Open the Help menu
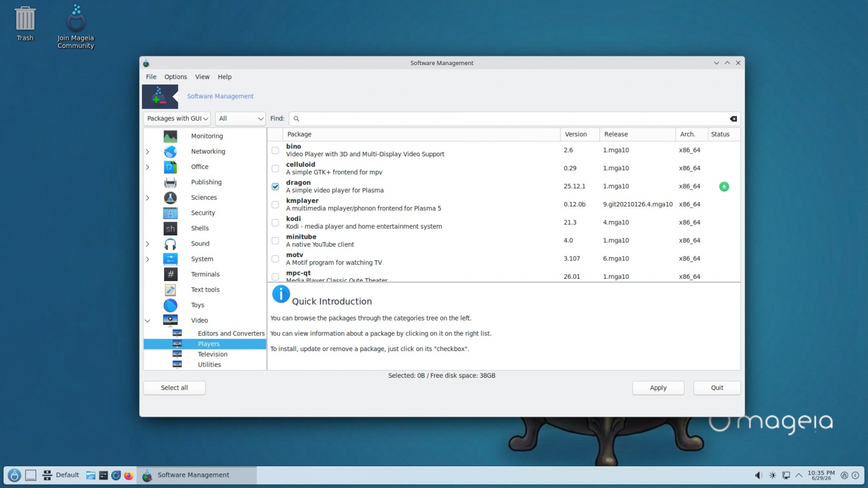The width and height of the screenshot is (868, 488). [x=225, y=77]
